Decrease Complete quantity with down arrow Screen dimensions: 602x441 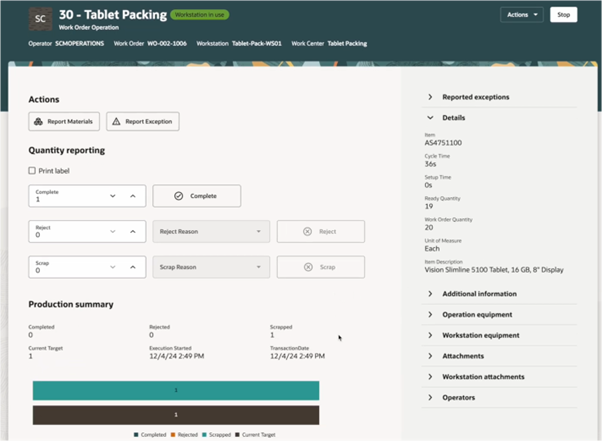[x=112, y=196]
